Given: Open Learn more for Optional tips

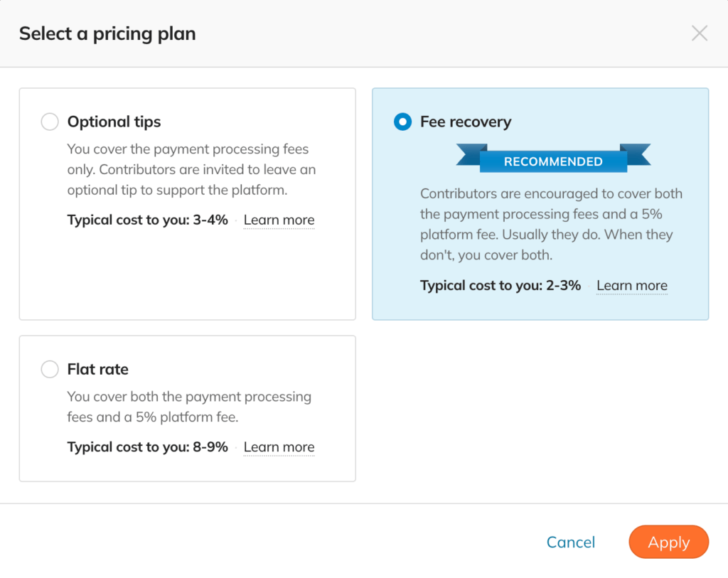Looking at the screenshot, I should click(x=279, y=220).
